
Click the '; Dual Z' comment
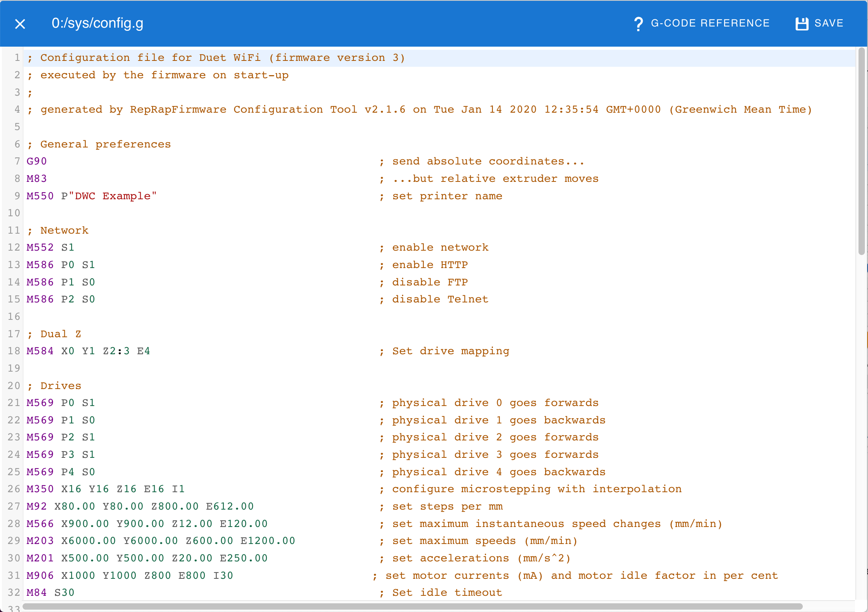point(54,334)
